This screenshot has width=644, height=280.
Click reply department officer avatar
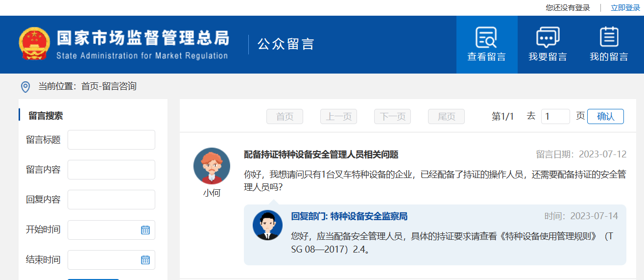[267, 225]
